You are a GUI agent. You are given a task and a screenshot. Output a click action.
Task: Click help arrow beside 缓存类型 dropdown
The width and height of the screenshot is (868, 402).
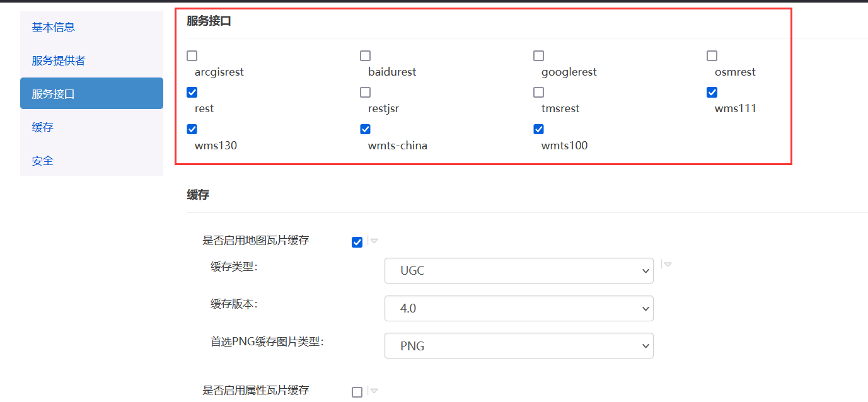pos(668,265)
